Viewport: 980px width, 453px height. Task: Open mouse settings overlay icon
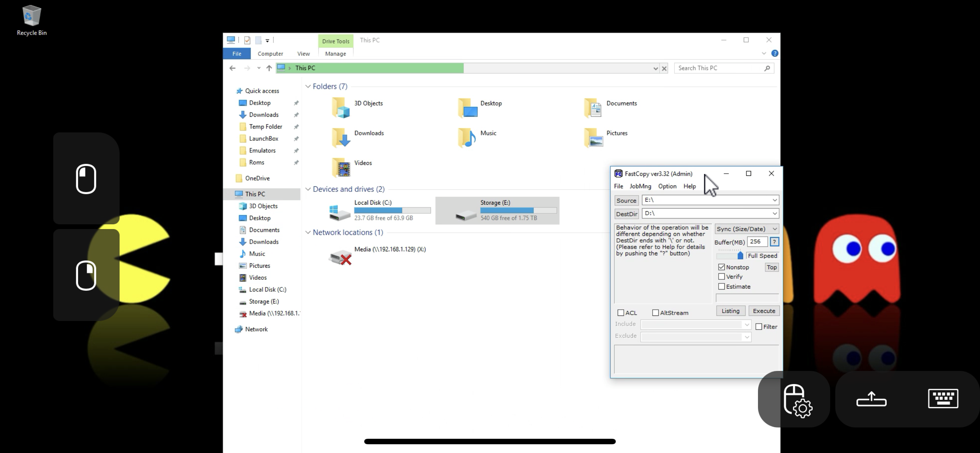798,400
